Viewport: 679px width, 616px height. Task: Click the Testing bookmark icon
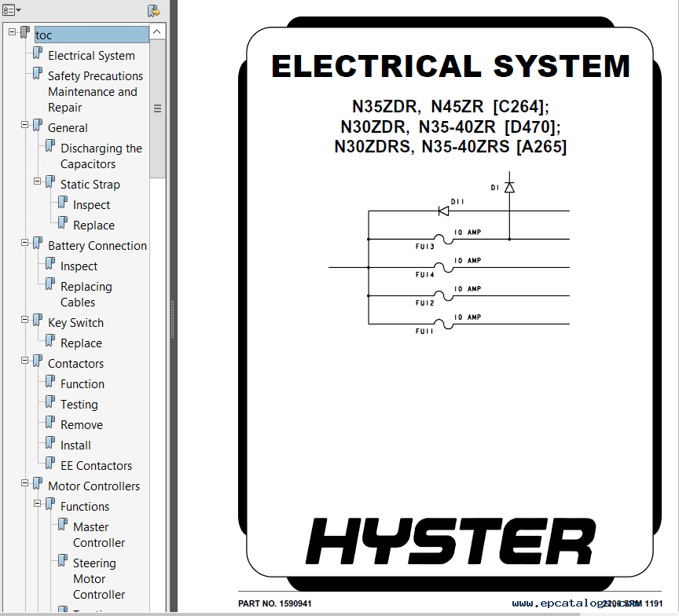pos(50,402)
